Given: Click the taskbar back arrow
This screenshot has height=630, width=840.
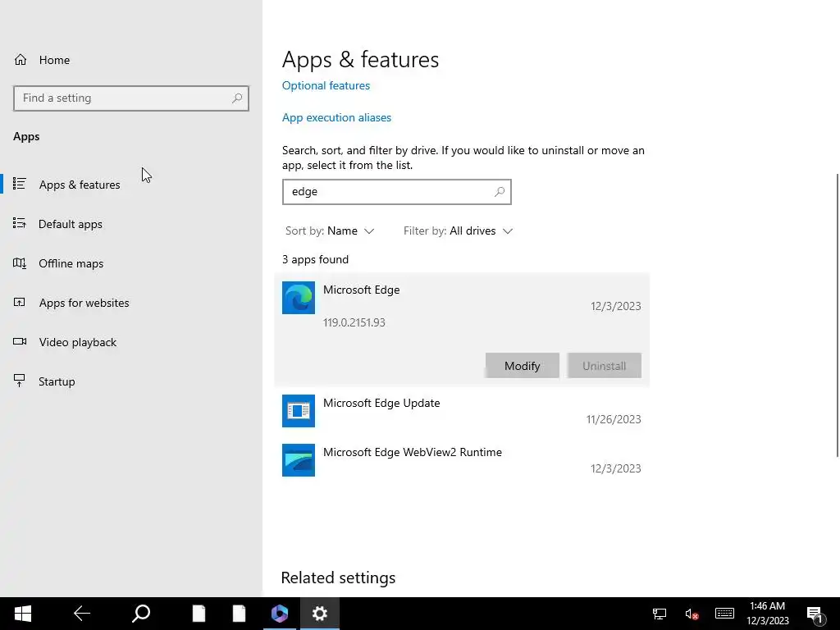Looking at the screenshot, I should [81, 614].
